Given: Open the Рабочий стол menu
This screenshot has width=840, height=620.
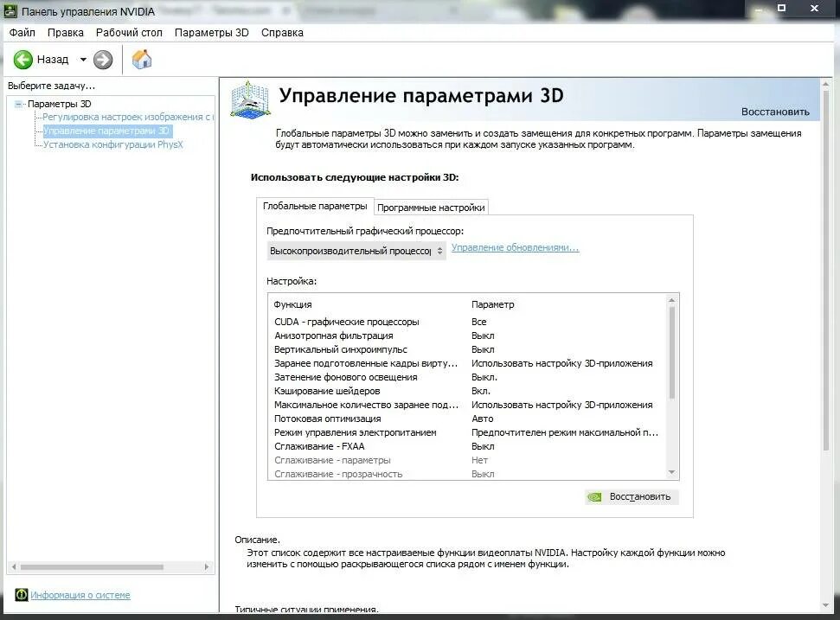Looking at the screenshot, I should pyautogui.click(x=129, y=33).
